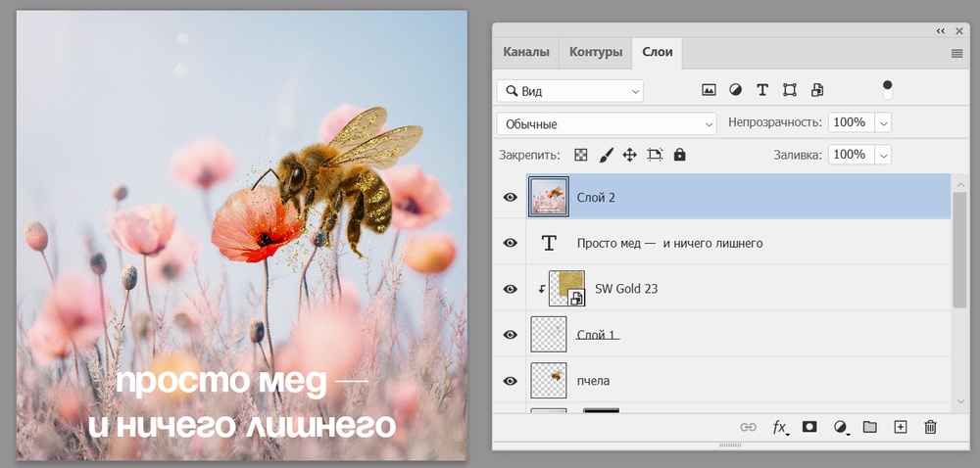This screenshot has width=980, height=468.
Task: Click the lock transparent pixels icon
Action: coord(581,155)
